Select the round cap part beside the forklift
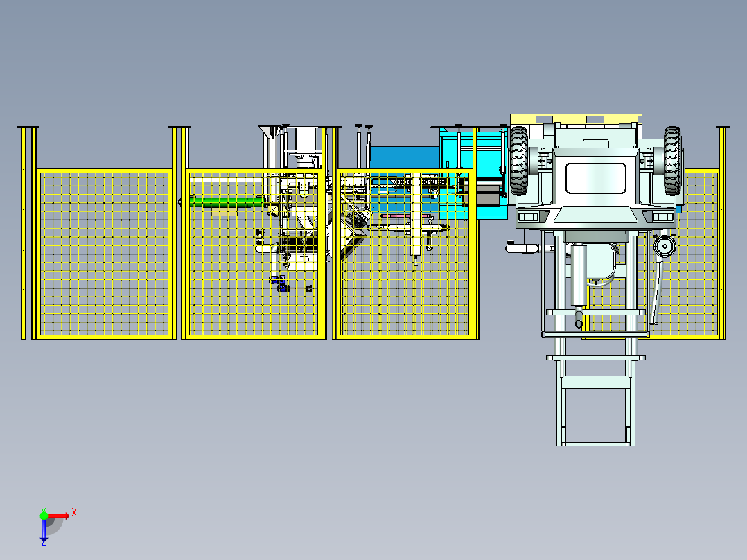Viewport: 747px width, 560px height. pos(664,247)
